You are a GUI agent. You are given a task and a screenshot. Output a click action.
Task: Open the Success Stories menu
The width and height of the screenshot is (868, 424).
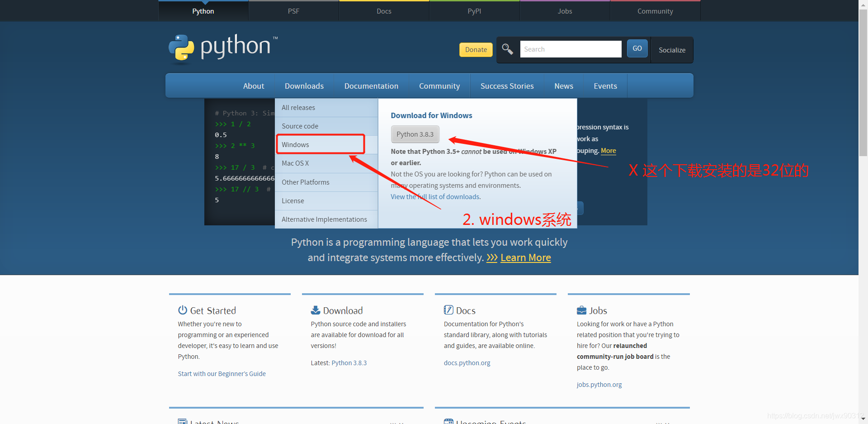[x=507, y=86]
